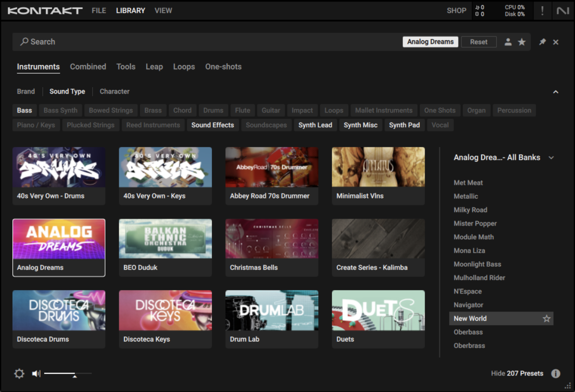Select the Analog Dreams library tile
The width and height of the screenshot is (575, 392).
(59, 247)
